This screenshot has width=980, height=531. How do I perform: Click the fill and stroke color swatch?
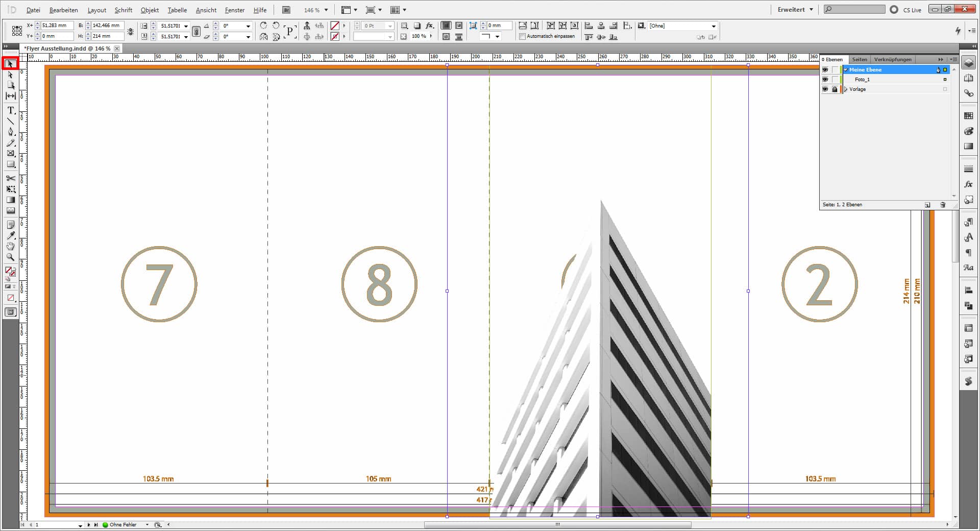pyautogui.click(x=10, y=272)
